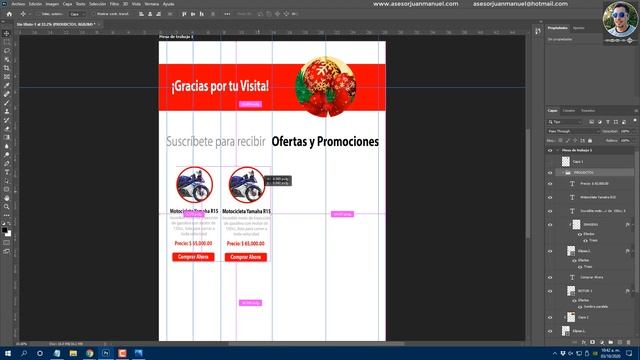The width and height of the screenshot is (640, 360).
Task: Click the foreground color swatch
Action: (4, 230)
